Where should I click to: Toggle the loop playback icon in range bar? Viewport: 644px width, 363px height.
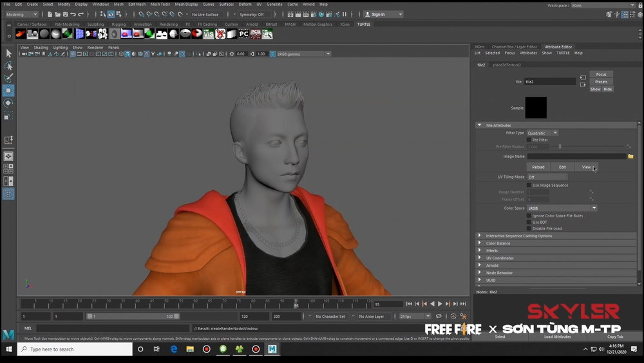click(439, 316)
